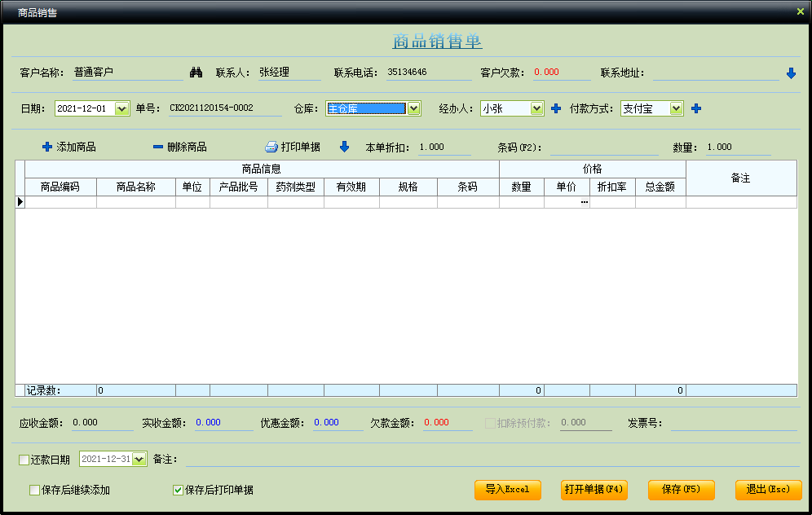Click the printer icon for 打印单据

coord(271,147)
